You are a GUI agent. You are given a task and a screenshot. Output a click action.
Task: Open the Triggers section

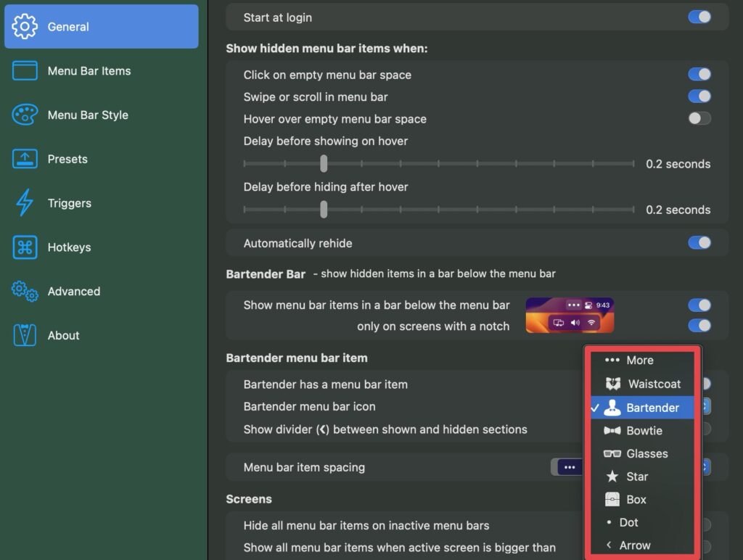[102, 203]
